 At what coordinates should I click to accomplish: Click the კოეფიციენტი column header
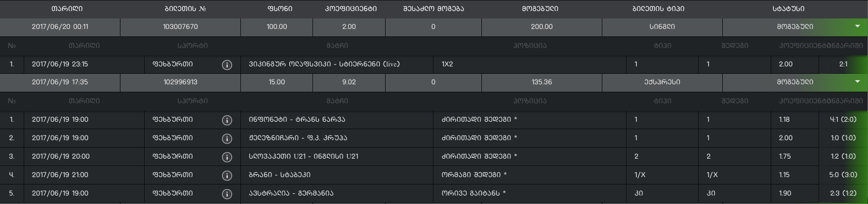click(x=351, y=9)
